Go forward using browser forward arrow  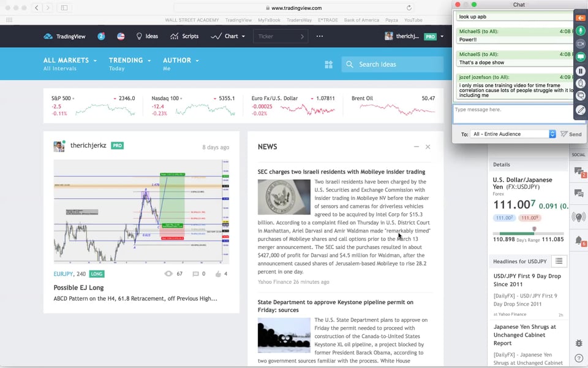[48, 7]
